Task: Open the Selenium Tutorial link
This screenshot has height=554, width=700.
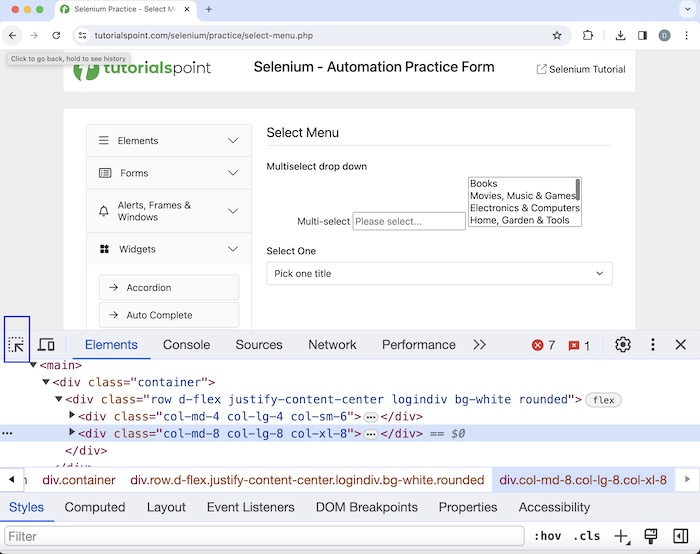Action: (580, 69)
